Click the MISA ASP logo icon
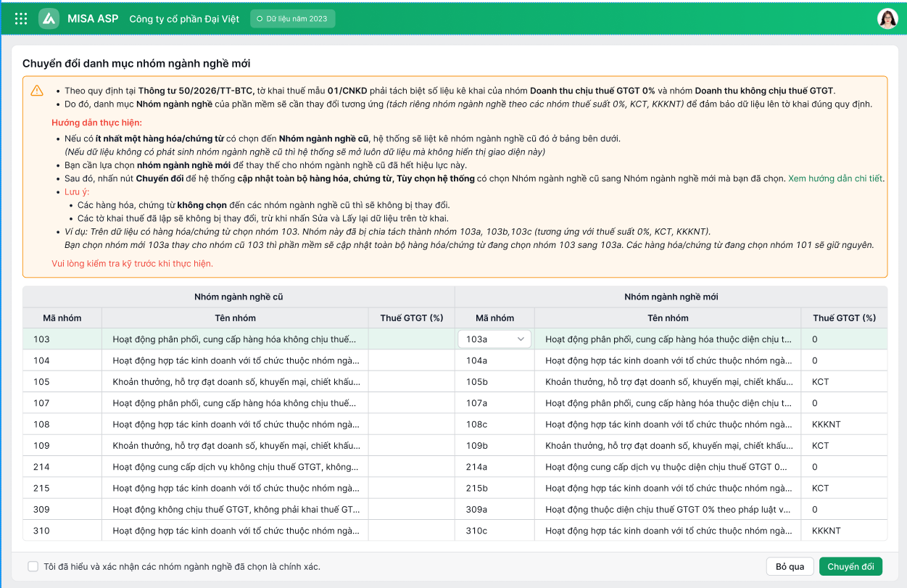Screen dimensions: 907x588 pos(49,19)
